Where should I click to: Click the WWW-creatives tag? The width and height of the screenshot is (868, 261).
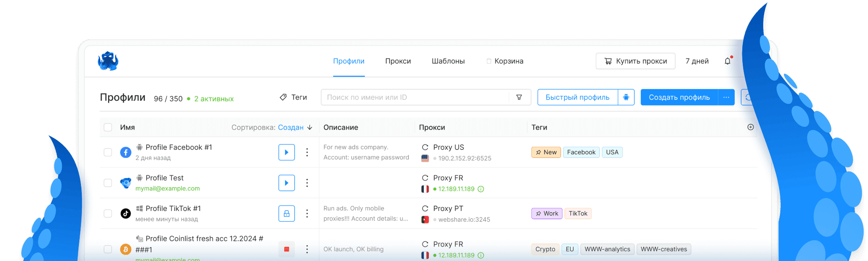tap(664, 249)
